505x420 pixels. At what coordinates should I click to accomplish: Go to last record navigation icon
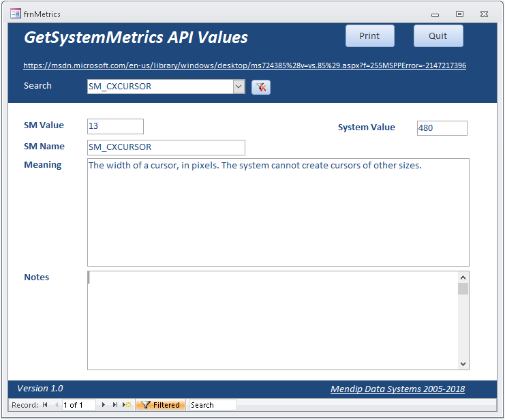click(x=115, y=405)
